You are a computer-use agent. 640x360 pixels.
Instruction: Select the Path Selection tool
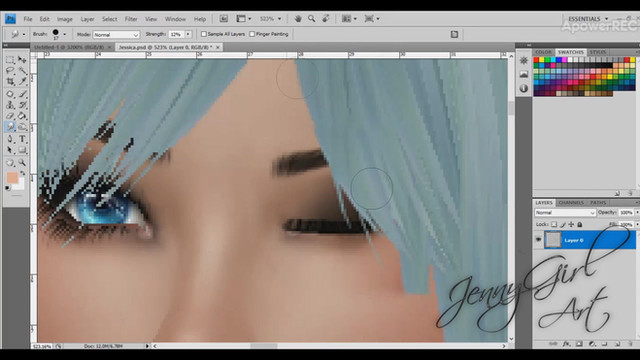(10, 150)
